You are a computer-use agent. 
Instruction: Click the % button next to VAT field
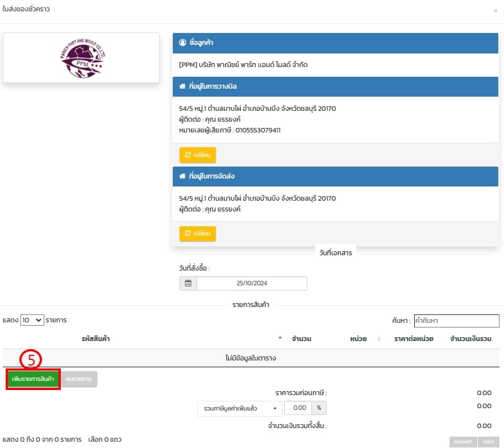pos(319,408)
